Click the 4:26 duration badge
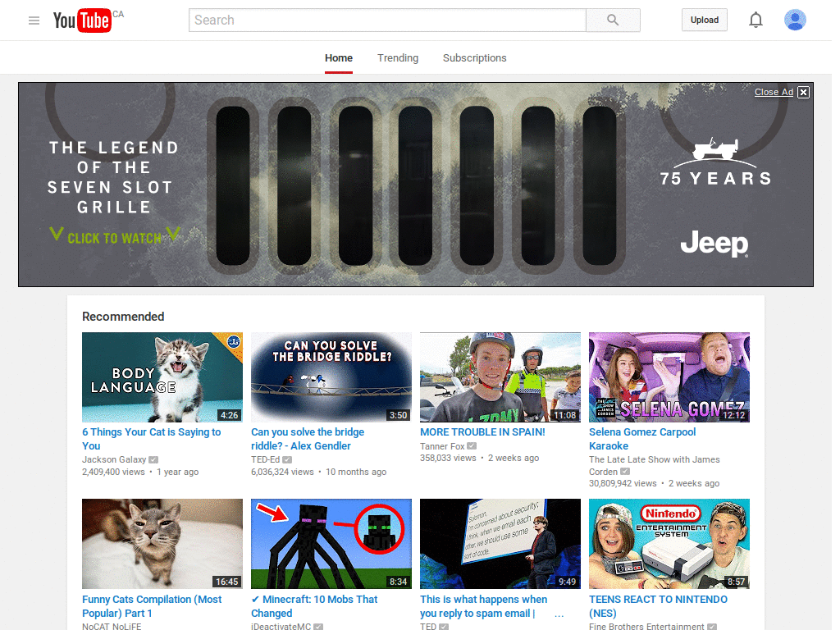Image resolution: width=840 pixels, height=630 pixels. 230,415
